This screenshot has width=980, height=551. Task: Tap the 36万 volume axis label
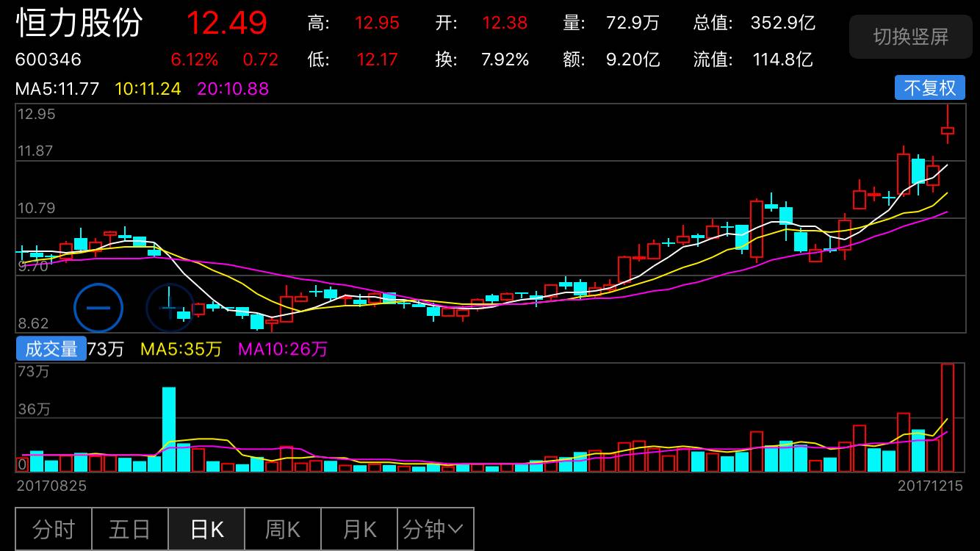point(34,409)
